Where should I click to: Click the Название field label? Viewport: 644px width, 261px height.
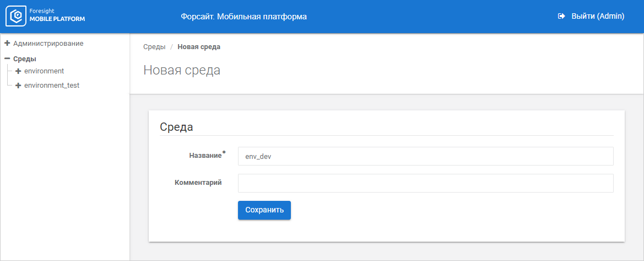[x=205, y=156]
